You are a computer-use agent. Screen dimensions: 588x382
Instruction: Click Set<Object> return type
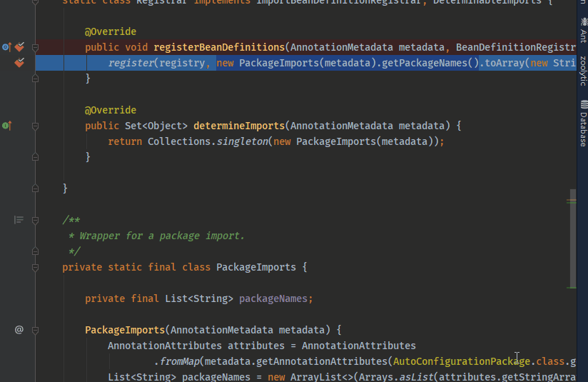click(156, 126)
